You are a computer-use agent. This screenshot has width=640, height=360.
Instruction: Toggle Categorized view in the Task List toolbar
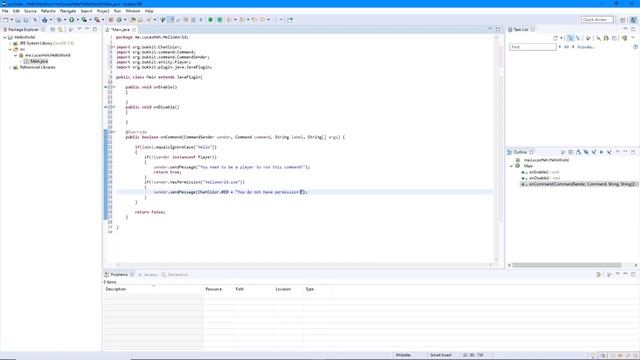[570, 38]
